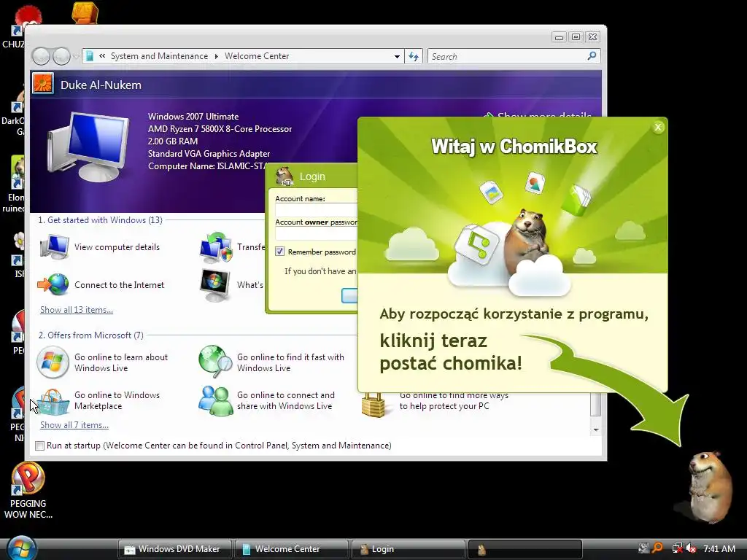Select the header text 'Get started with Windows (13)'
Viewport: 747px width, 560px height.
pyautogui.click(x=105, y=220)
